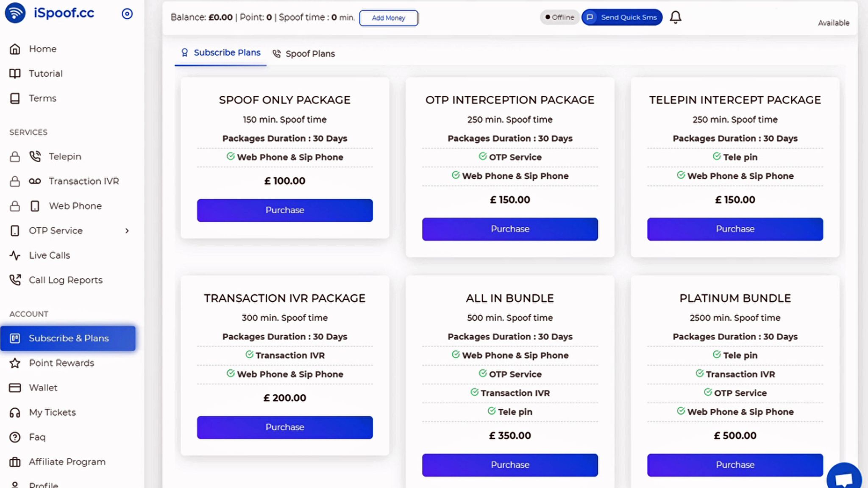
Task: Switch to the Spoof Plans tab
Action: point(304,54)
